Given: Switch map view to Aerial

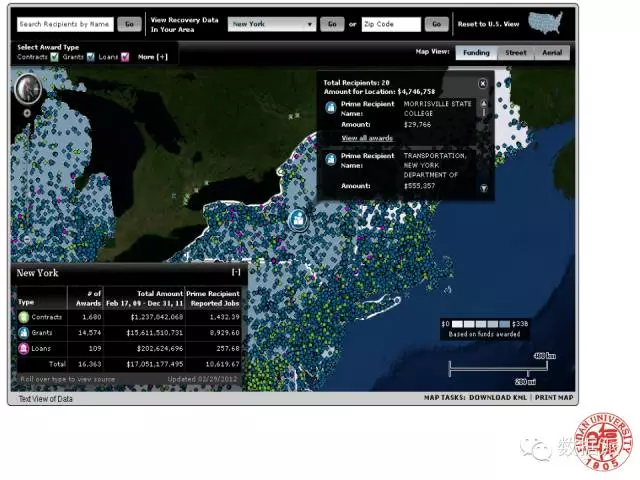Looking at the screenshot, I should point(550,53).
